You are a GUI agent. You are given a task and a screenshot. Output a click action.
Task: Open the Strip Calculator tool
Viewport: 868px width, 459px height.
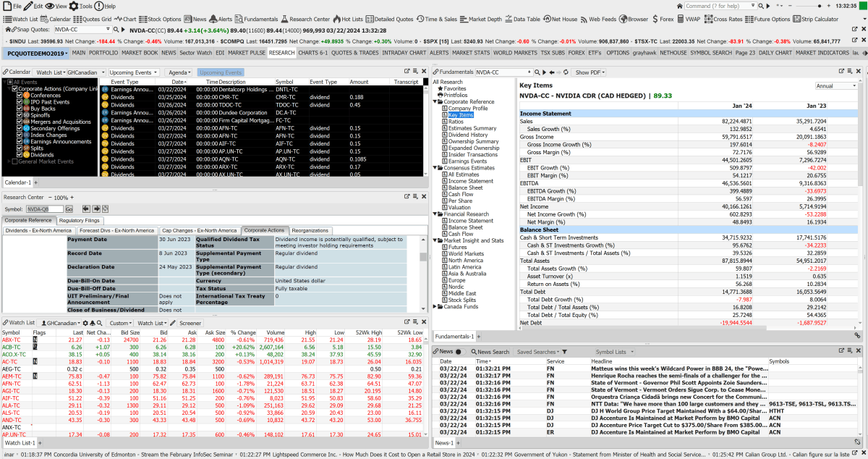coord(817,19)
